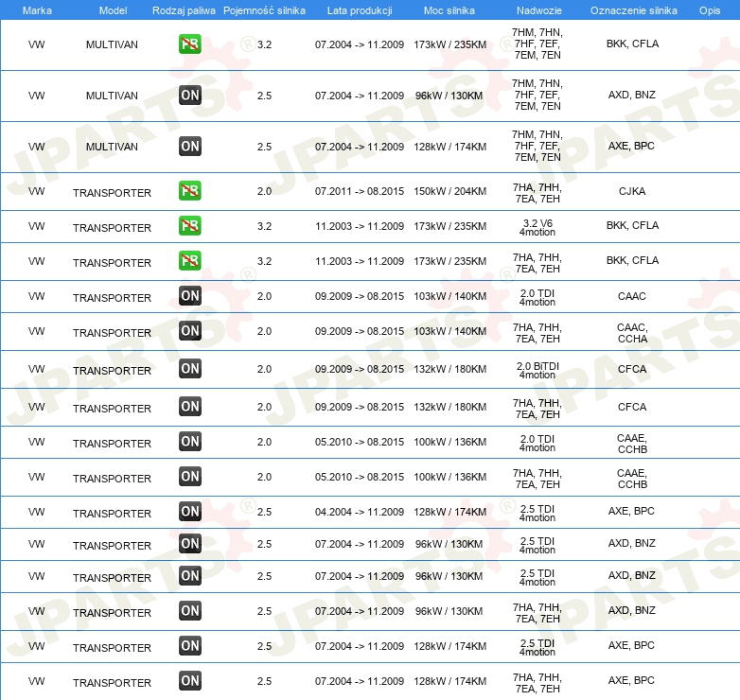
Task: Select the CJKA engine code cell
Action: pyautogui.click(x=632, y=191)
